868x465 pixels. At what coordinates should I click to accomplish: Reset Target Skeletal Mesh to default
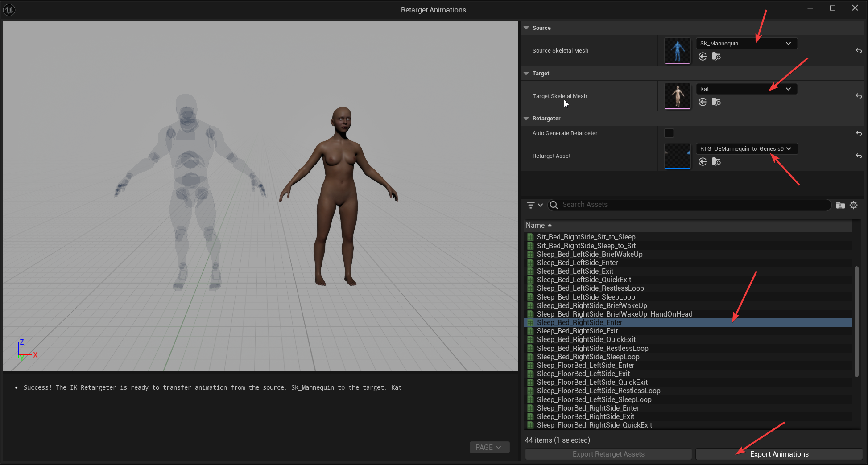[859, 96]
